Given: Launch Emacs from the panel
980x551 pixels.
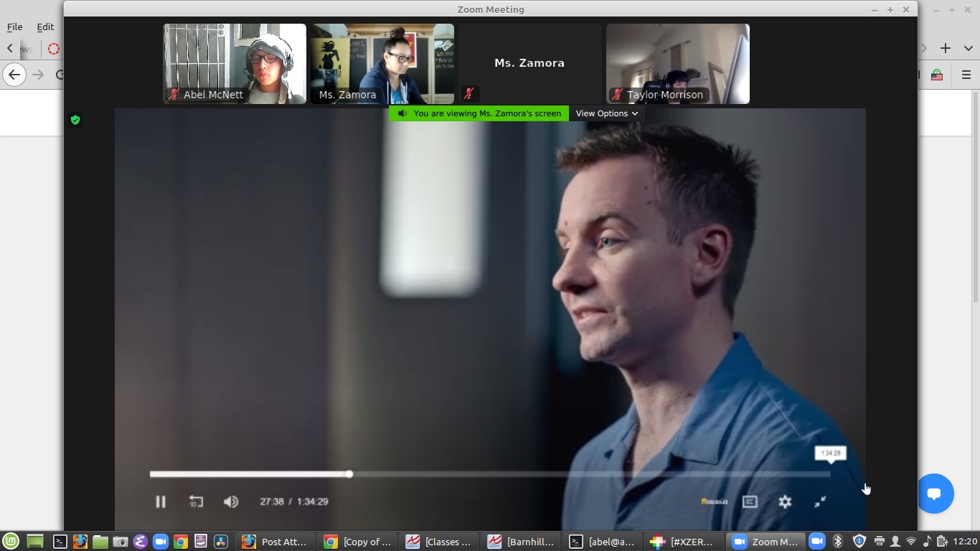Looking at the screenshot, I should (x=141, y=542).
